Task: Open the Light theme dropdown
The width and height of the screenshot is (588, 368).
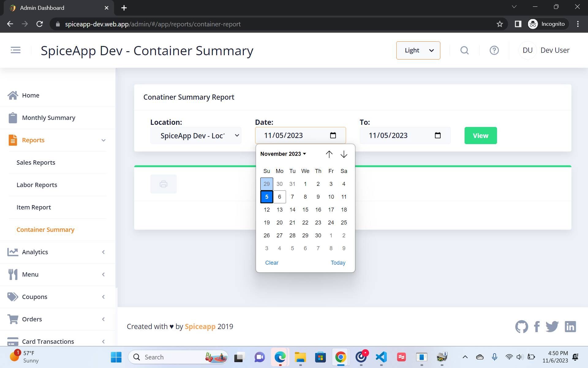Action: [x=418, y=50]
